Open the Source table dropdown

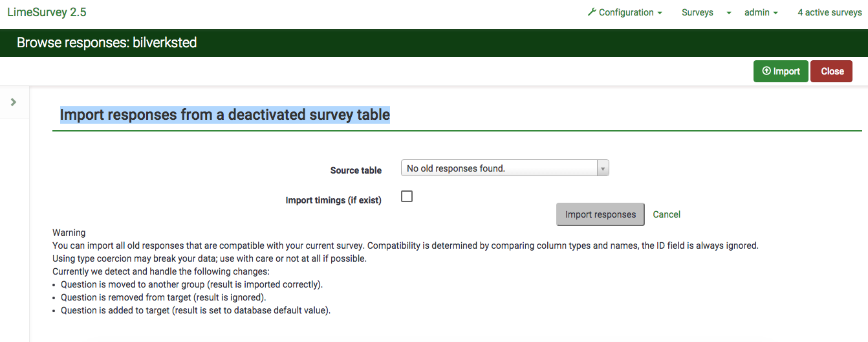click(x=498, y=168)
